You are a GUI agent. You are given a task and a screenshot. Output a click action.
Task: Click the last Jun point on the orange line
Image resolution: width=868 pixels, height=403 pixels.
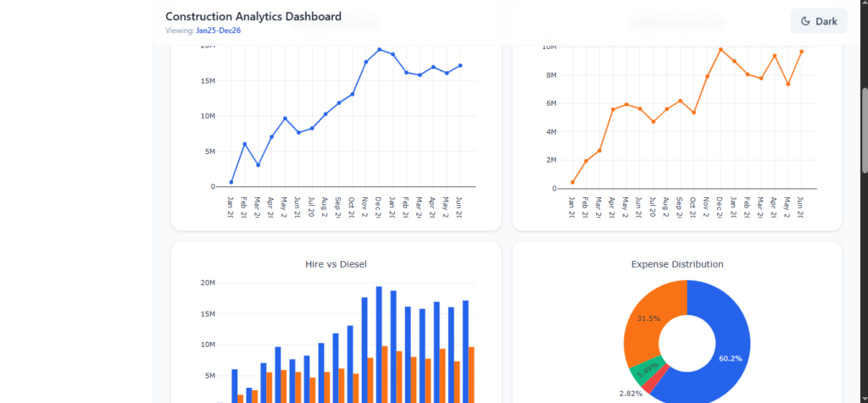(x=801, y=52)
